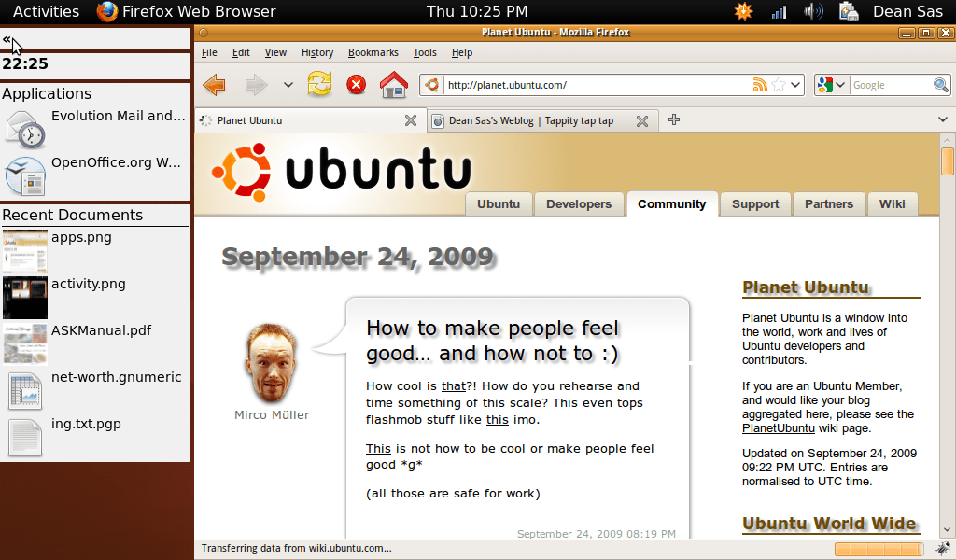Click the RSS feed icon in address bar
The height and width of the screenshot is (560, 956).
[760, 85]
